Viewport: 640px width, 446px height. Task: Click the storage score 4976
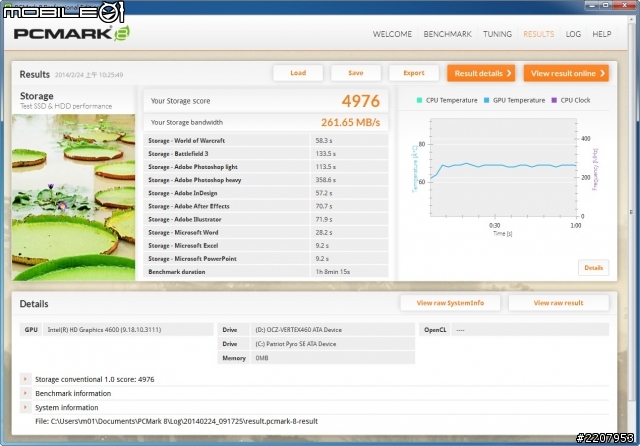coord(361,101)
